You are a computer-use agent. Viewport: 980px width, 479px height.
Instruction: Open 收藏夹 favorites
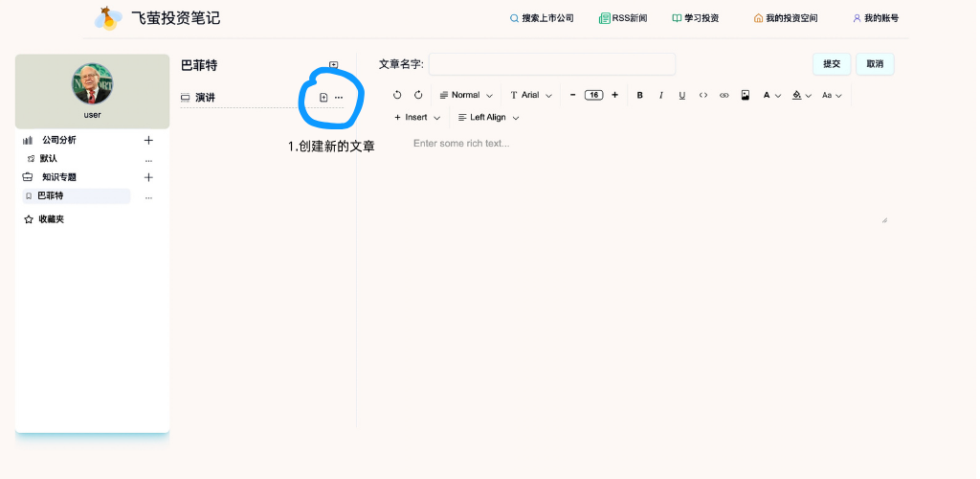(44, 219)
